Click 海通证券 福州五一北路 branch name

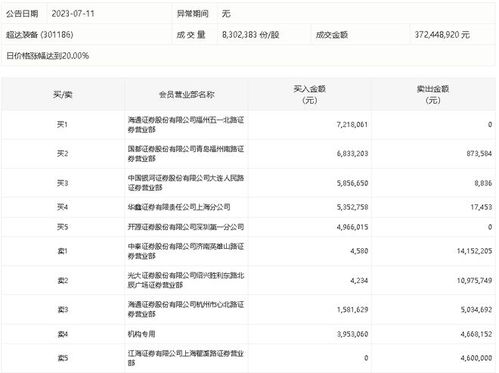tap(186, 124)
